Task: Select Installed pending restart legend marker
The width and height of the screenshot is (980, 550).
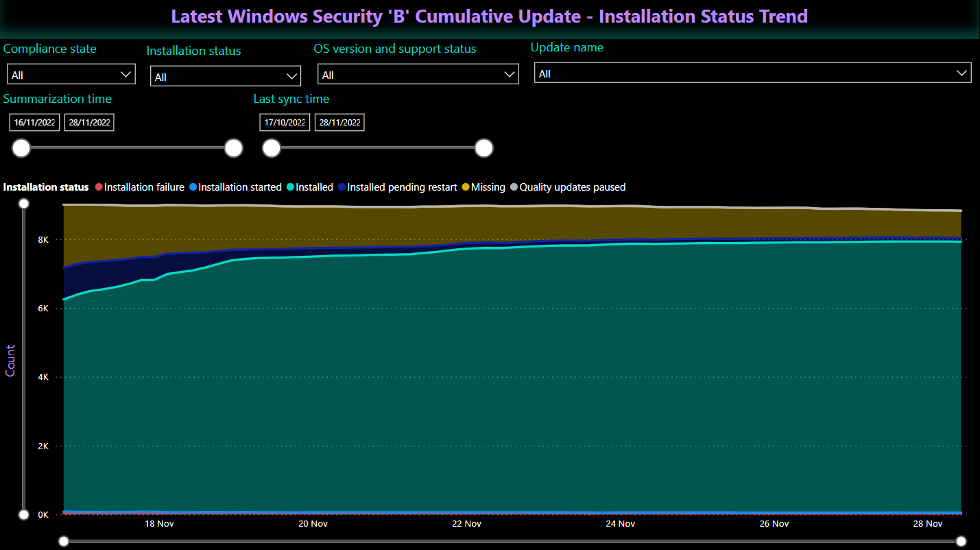Action: click(342, 187)
